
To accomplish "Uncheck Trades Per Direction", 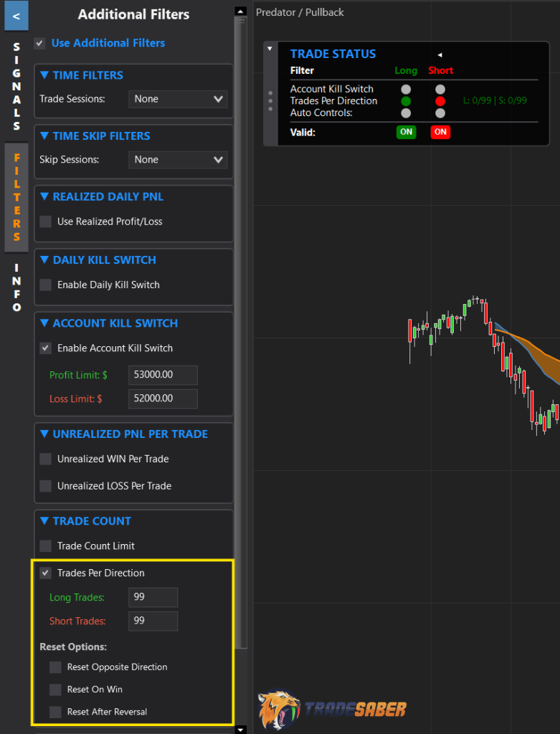I will 45,573.
